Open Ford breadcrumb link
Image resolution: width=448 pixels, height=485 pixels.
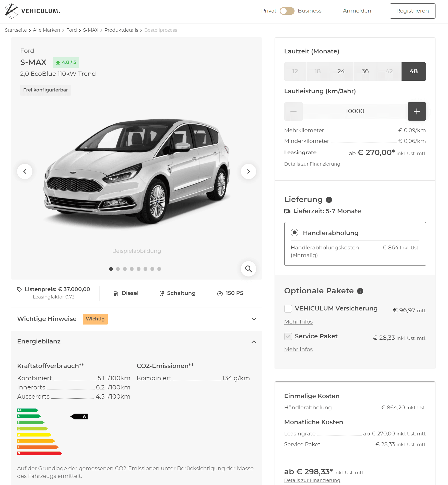pyautogui.click(x=72, y=30)
